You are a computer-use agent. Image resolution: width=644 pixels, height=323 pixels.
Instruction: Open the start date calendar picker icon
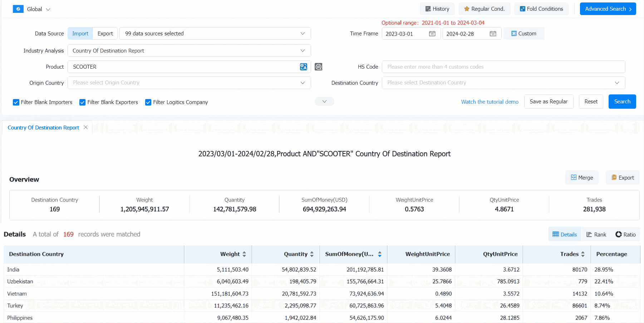(432, 34)
